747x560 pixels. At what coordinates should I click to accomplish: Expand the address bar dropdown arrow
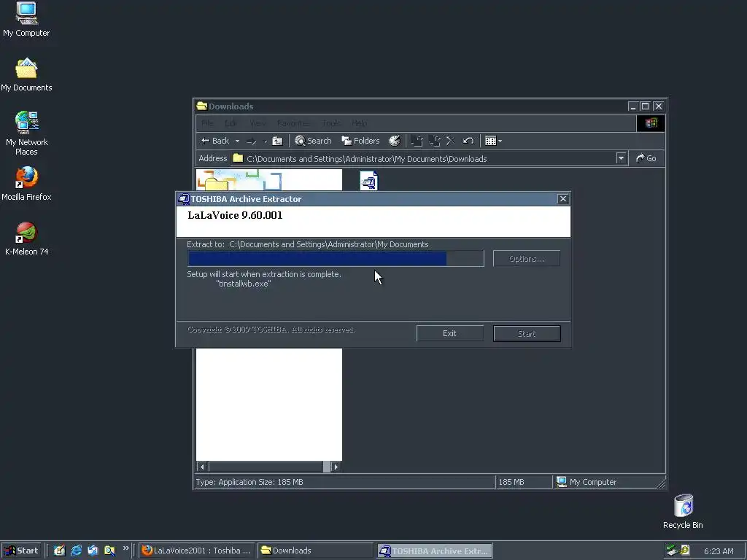coord(621,158)
